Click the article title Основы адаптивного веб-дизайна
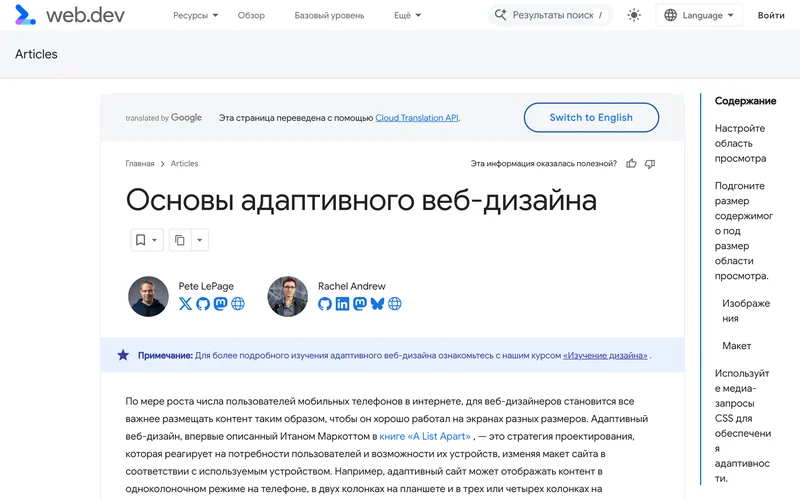 click(361, 200)
